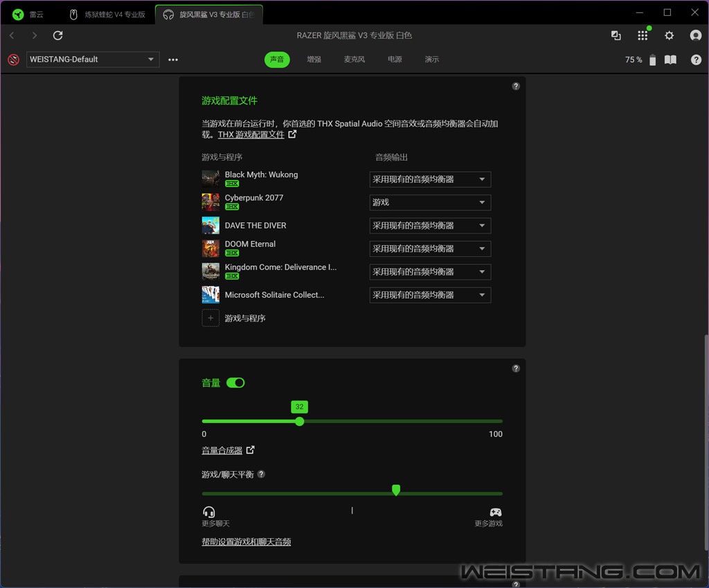Click the volume slider handle at 32
Image resolution: width=709 pixels, height=588 pixels.
pyautogui.click(x=299, y=421)
